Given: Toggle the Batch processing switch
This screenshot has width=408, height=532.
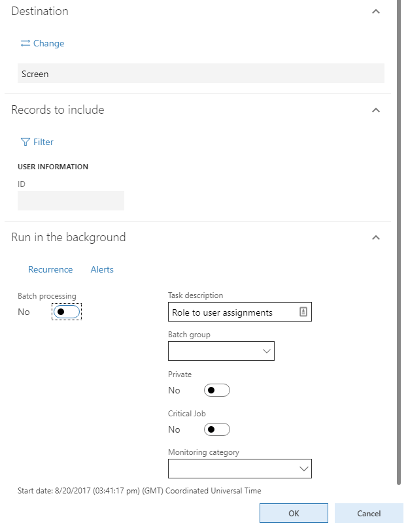Looking at the screenshot, I should pos(67,312).
